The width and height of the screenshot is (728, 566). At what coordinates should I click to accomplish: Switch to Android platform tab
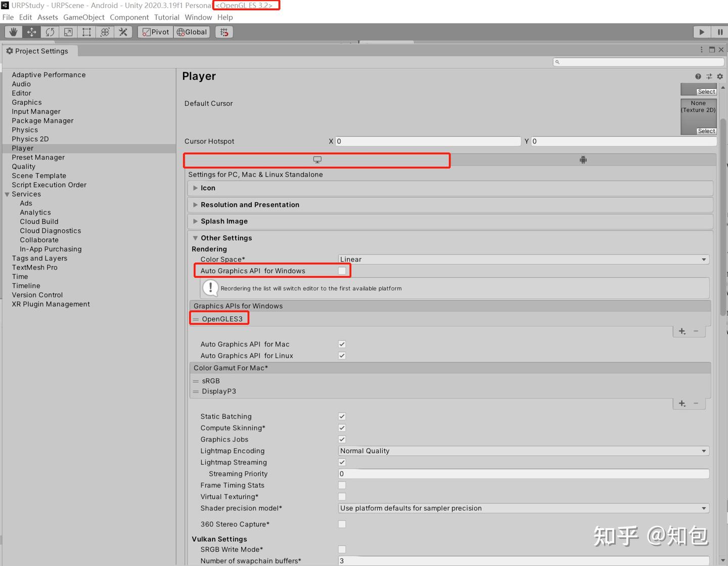pyautogui.click(x=583, y=160)
